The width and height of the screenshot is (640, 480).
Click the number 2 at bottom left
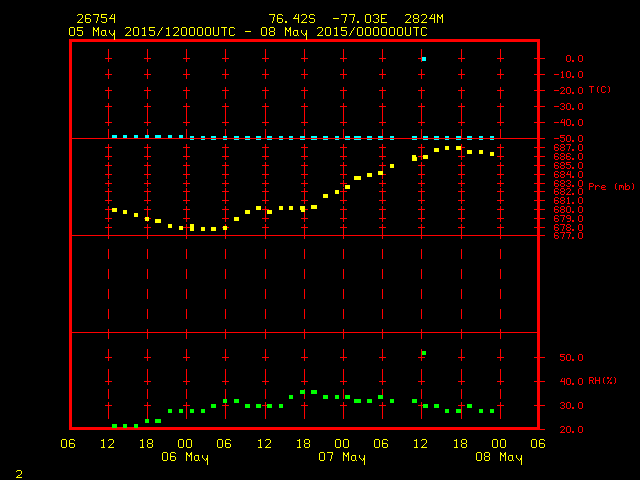[19, 474]
